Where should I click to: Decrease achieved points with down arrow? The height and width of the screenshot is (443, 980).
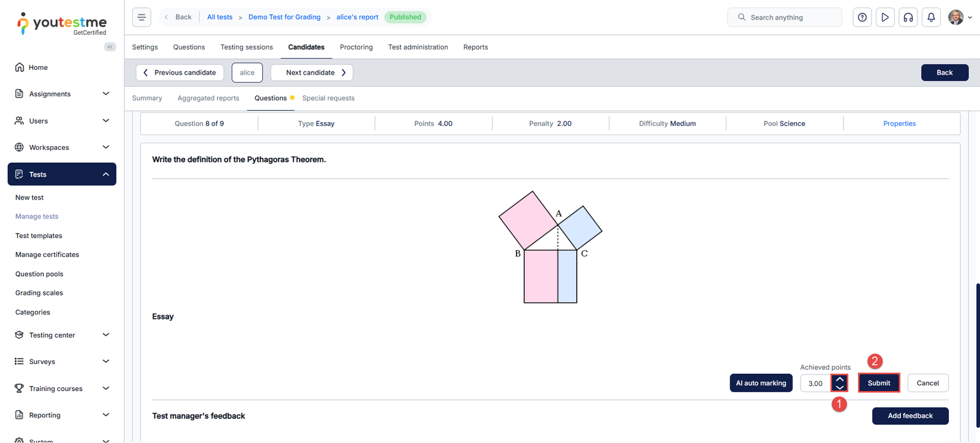point(840,387)
